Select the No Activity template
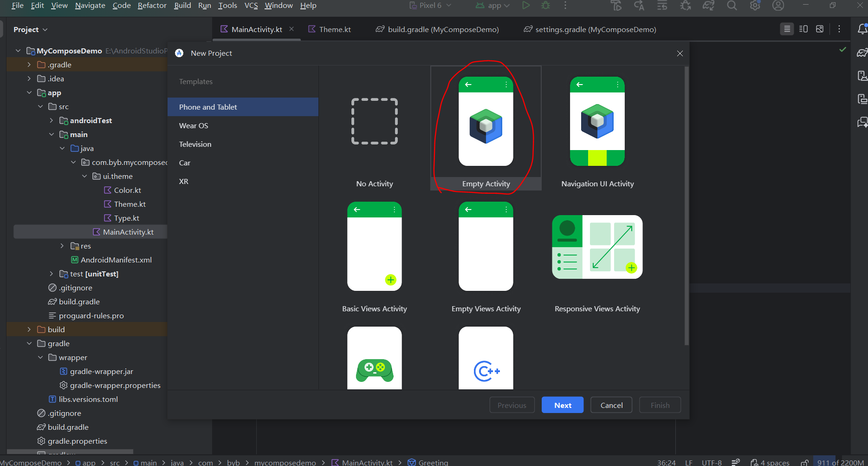This screenshot has height=466, width=868. click(375, 128)
